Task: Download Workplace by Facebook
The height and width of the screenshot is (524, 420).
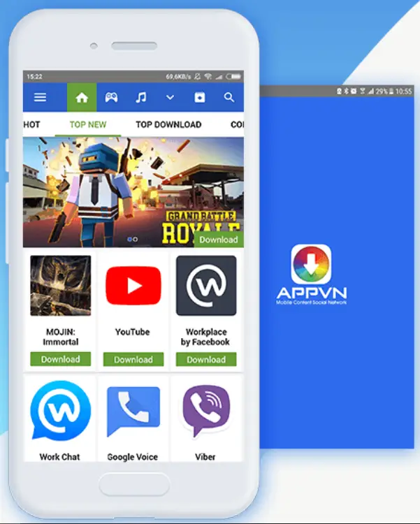Action: (x=206, y=360)
